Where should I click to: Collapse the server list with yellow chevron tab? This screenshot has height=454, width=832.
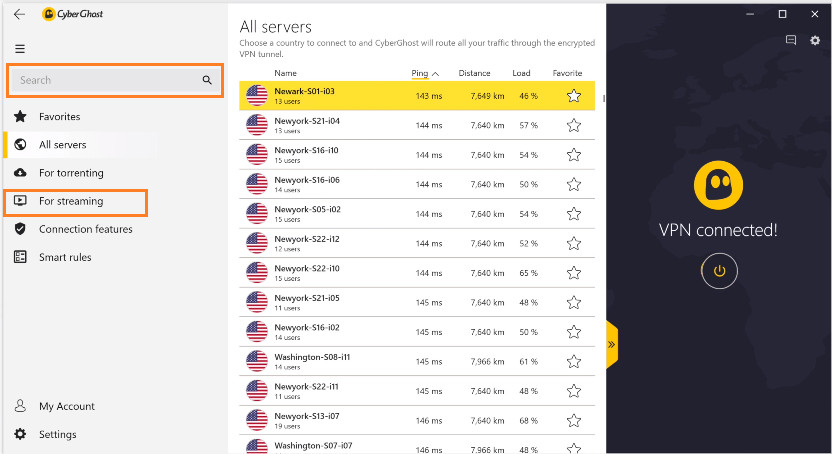[x=612, y=345]
